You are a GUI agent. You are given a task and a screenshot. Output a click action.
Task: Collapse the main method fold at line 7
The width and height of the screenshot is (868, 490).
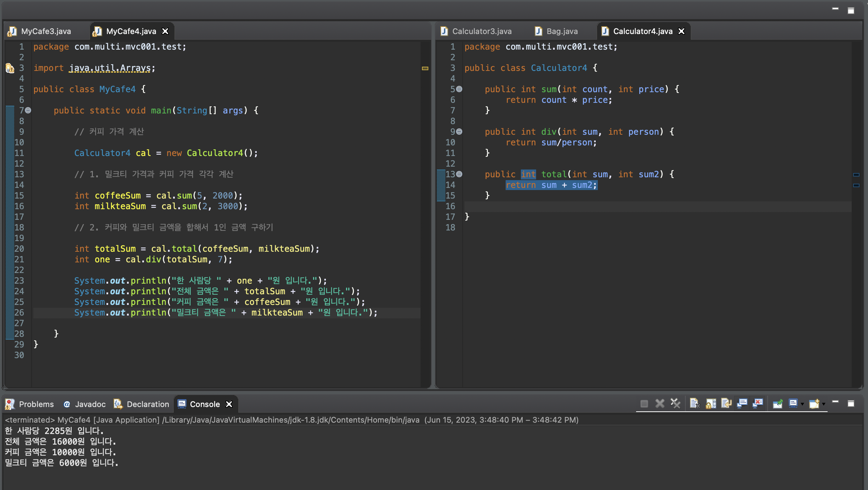coord(28,110)
